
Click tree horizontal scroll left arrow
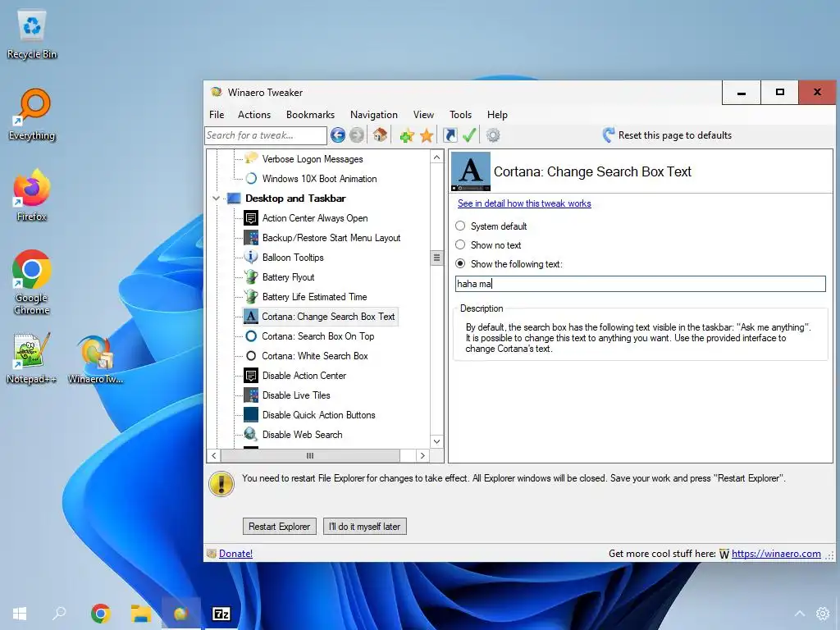214,456
